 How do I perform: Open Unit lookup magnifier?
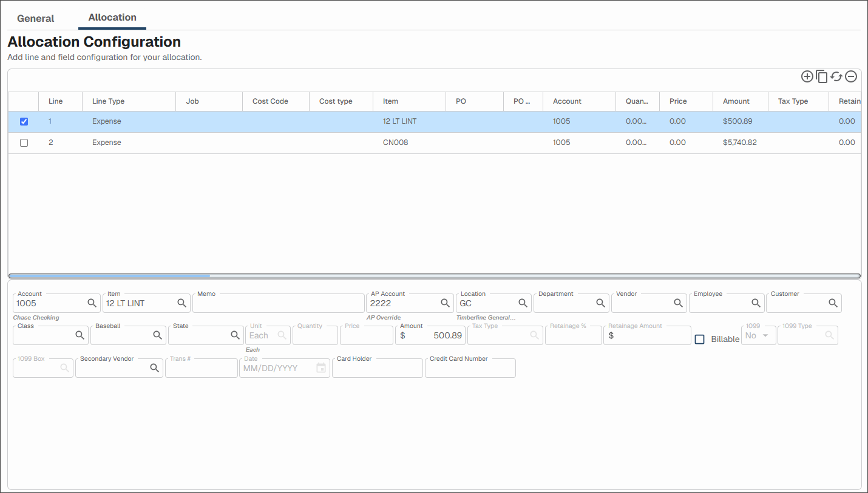pyautogui.click(x=282, y=335)
